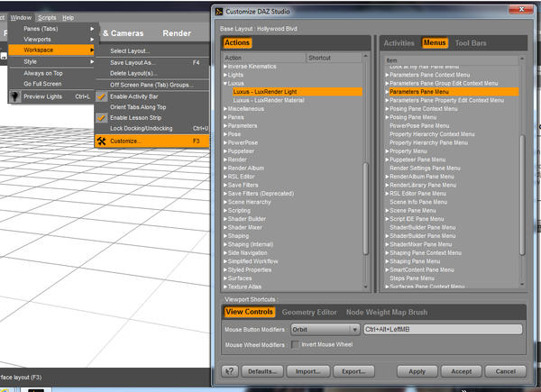Expand the Scene Pane Menu item
The height and width of the screenshot is (392, 541).
click(387, 210)
